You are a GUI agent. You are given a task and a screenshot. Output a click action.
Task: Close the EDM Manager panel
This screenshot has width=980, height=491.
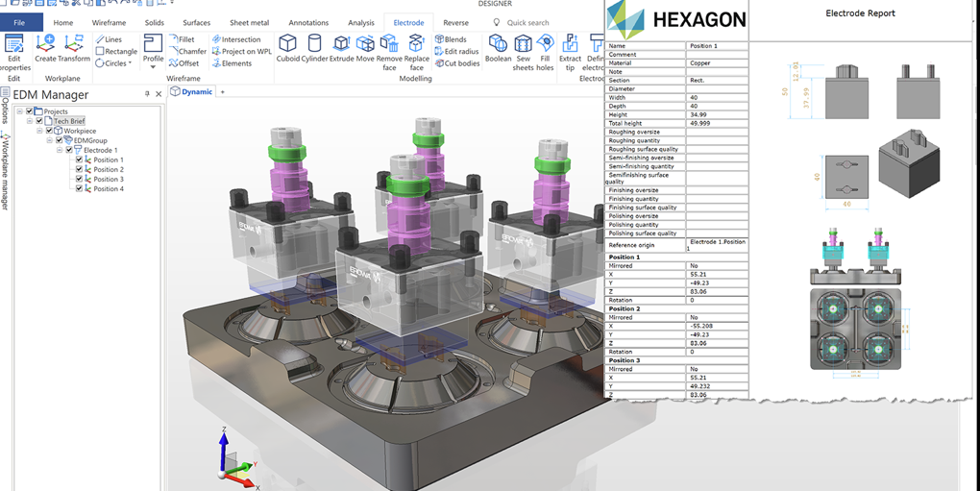pos(159,94)
